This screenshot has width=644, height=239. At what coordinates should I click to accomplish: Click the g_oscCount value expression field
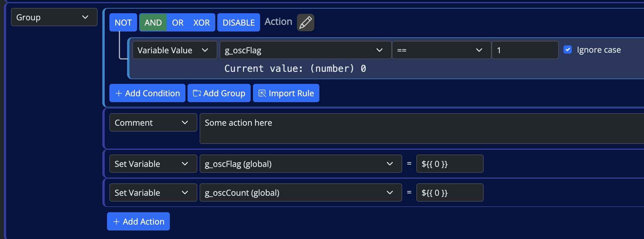449,193
